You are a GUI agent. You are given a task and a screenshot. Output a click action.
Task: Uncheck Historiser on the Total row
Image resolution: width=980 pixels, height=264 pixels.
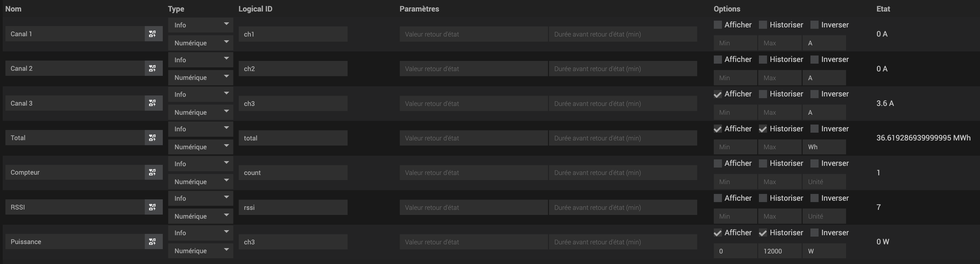point(763,129)
